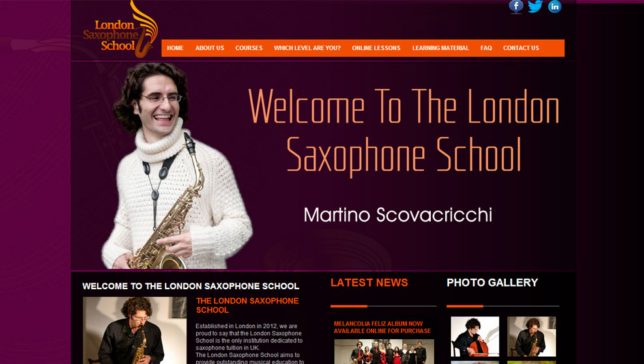Screen dimensions: 644x364
Task: Open The London Saxophone School orange heading
Action: (x=247, y=305)
